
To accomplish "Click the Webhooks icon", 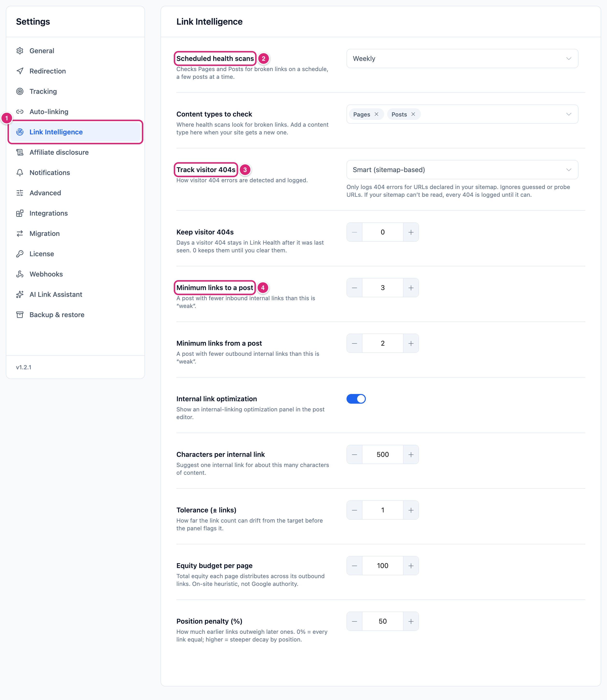I will tap(20, 274).
